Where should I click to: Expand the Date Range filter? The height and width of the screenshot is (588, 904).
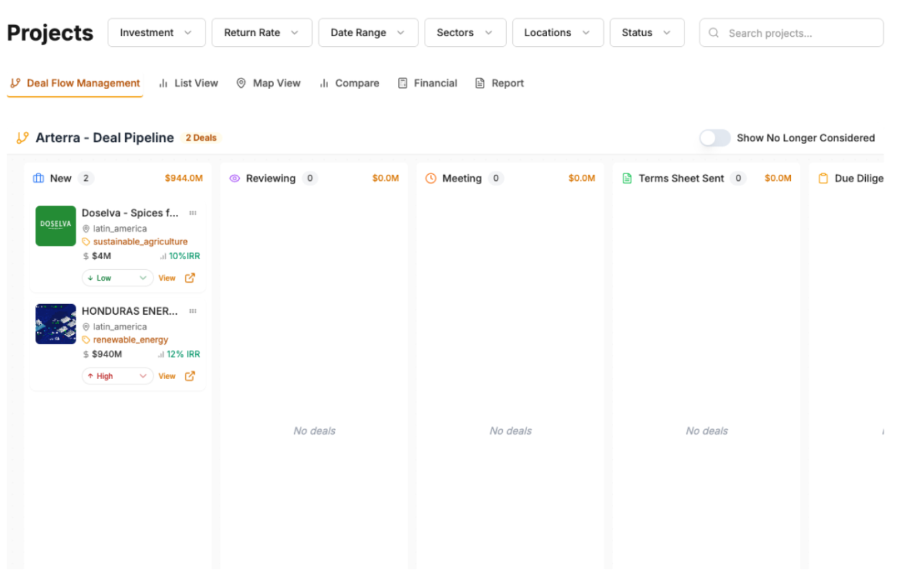tap(368, 33)
